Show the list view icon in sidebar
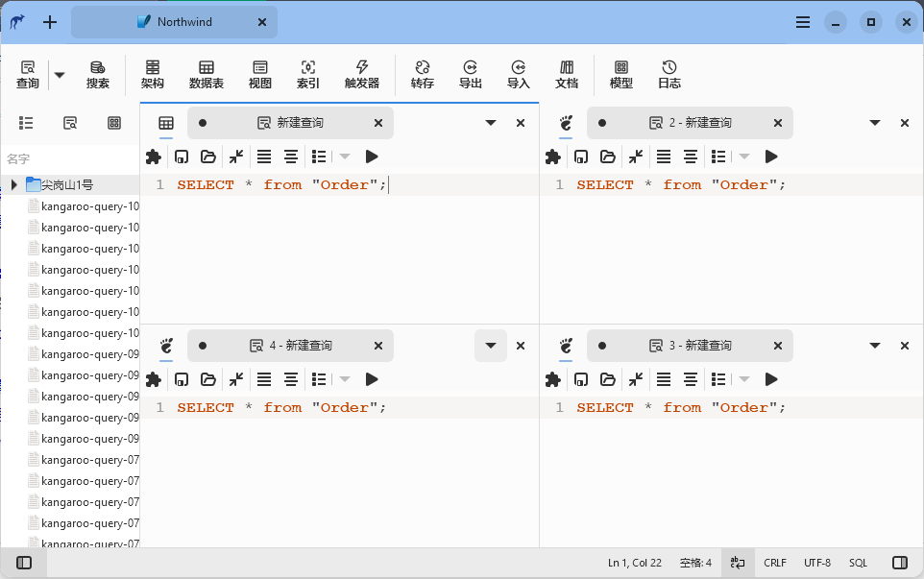This screenshot has height=579, width=924. click(x=26, y=123)
